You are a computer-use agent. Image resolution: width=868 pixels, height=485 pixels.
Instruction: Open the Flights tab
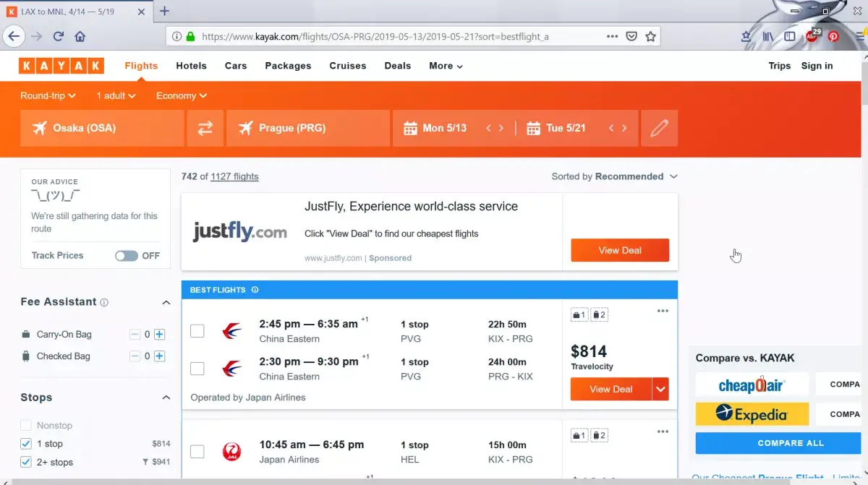click(x=141, y=66)
